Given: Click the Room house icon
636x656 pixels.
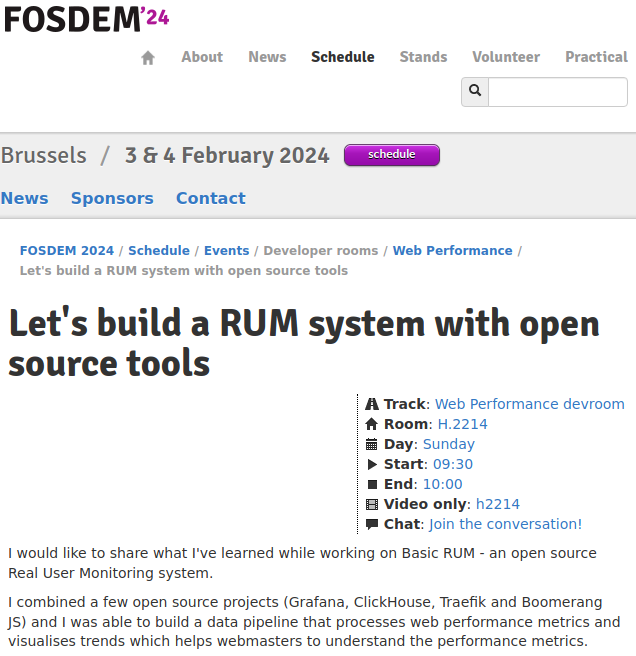Looking at the screenshot, I should (372, 424).
